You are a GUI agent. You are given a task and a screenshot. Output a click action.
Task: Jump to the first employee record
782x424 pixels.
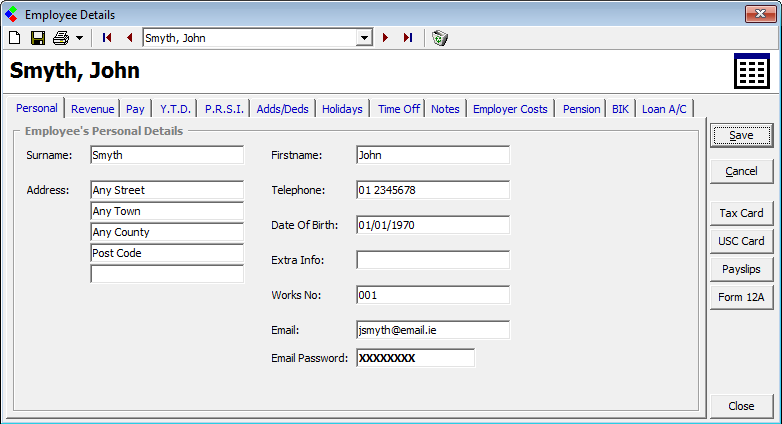[x=107, y=38]
